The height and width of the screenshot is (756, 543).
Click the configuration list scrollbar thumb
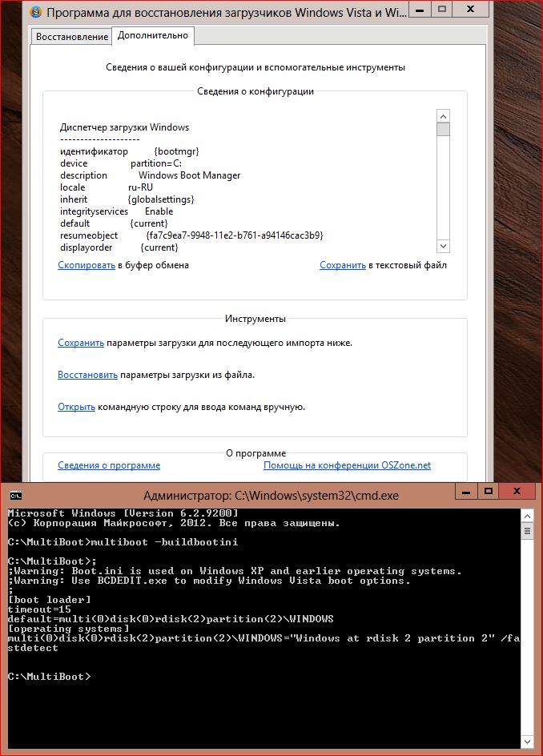click(x=443, y=130)
